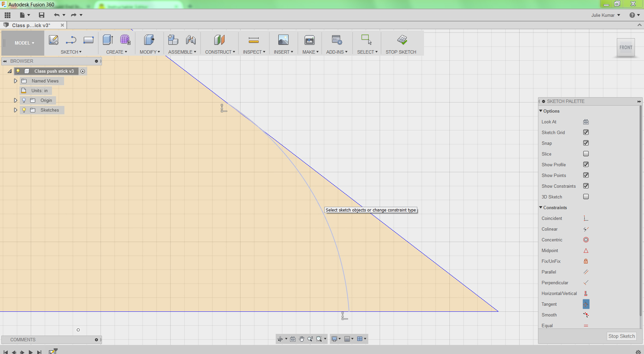Click the Stop Sketch button in palette
644x354 pixels.
point(622,336)
